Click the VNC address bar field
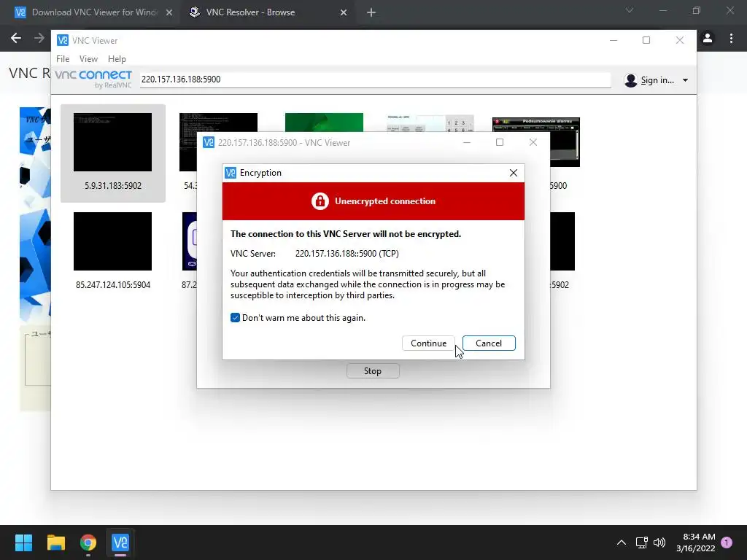 (x=376, y=79)
